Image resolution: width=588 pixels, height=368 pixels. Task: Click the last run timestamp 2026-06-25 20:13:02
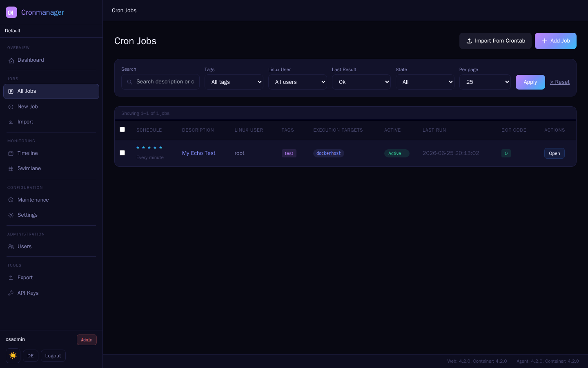pyautogui.click(x=451, y=153)
